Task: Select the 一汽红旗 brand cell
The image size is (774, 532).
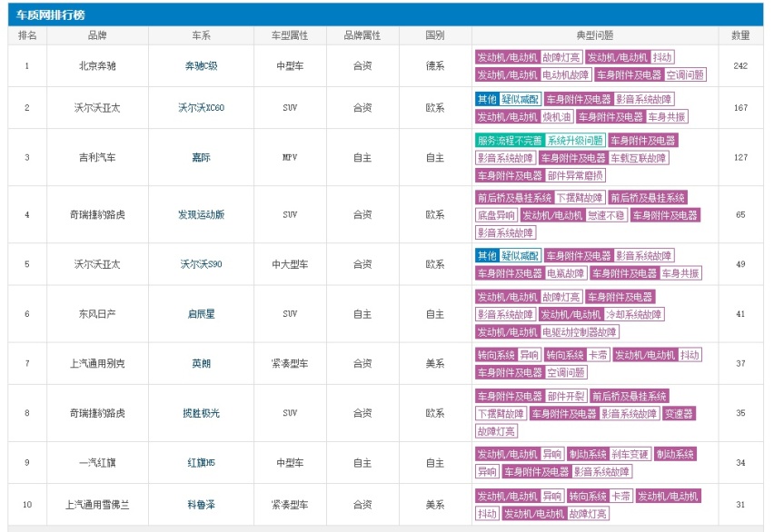Action: [97, 463]
